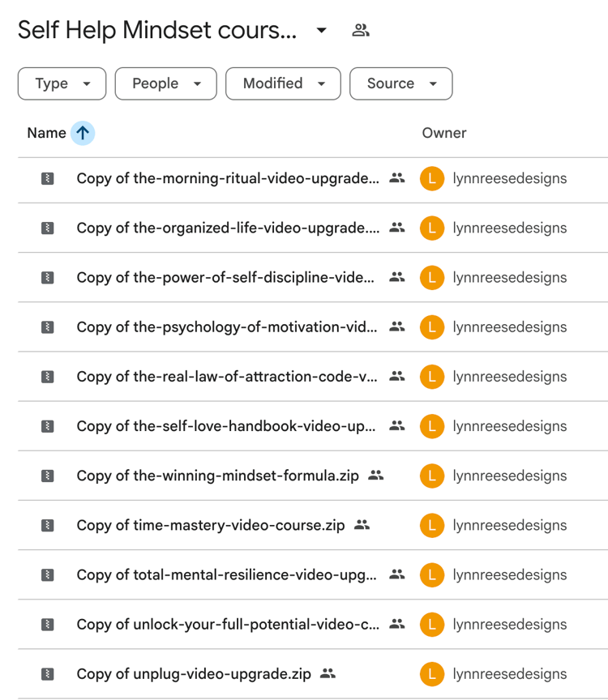Click zip icon for total-mental-resilience file
Viewport: 608px width, 700px height.
48,575
